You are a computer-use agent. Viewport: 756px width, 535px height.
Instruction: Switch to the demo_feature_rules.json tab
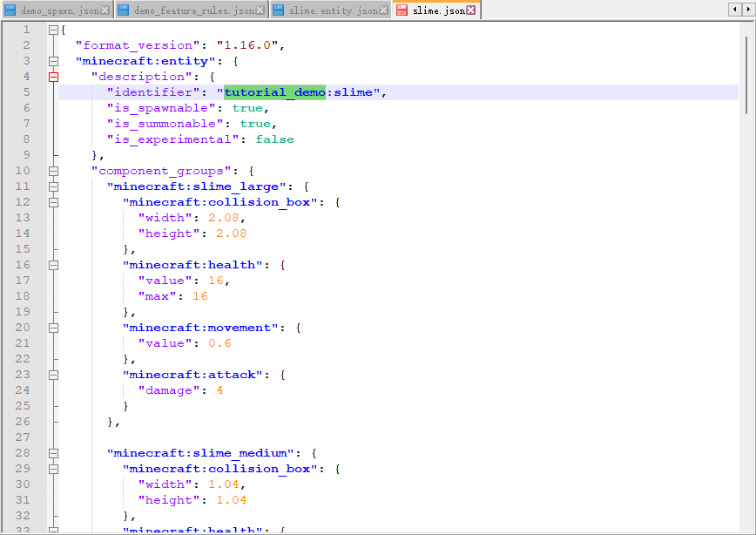[x=192, y=10]
